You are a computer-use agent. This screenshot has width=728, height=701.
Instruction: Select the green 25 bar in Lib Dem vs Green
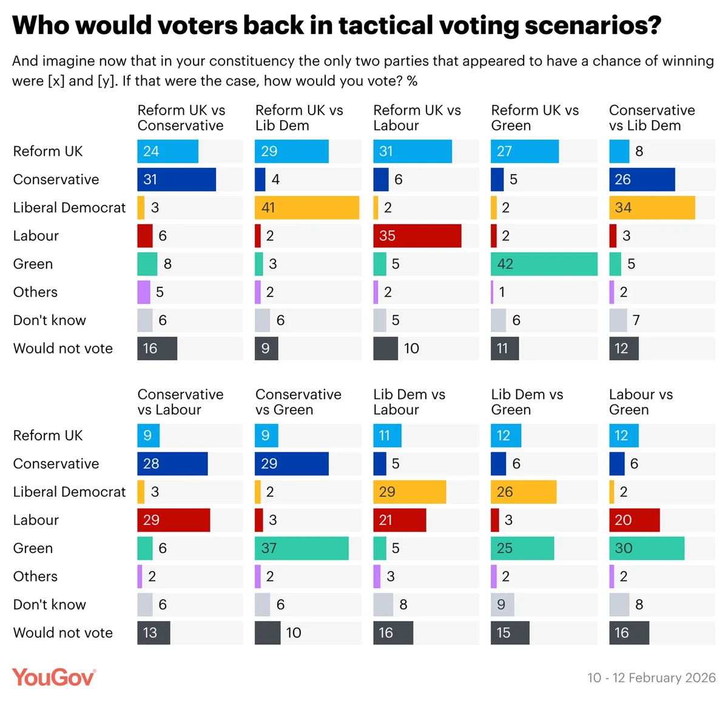(522, 548)
